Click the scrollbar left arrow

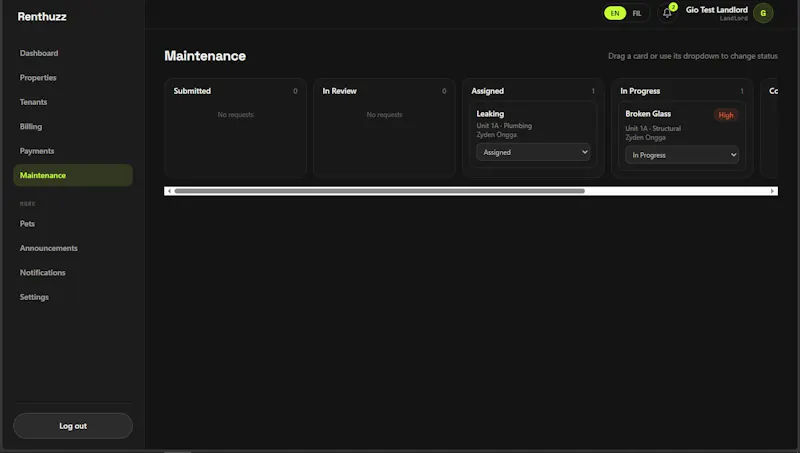[169, 191]
